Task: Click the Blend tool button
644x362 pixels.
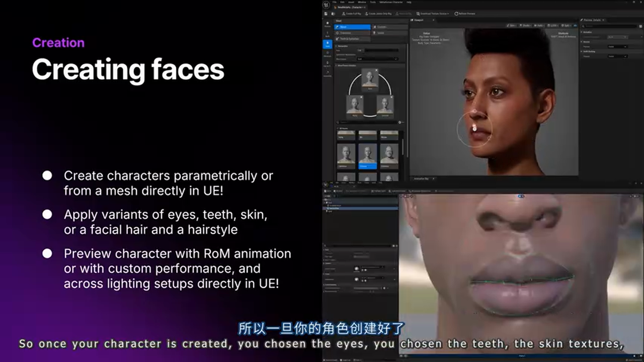Action: click(352, 27)
